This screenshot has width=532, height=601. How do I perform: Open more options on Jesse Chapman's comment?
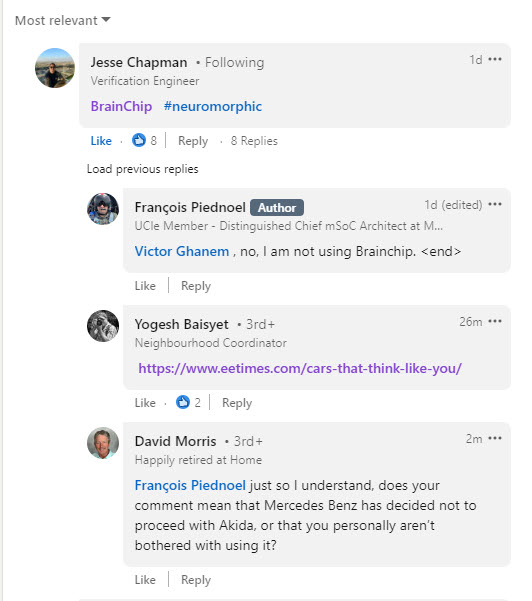(495, 59)
